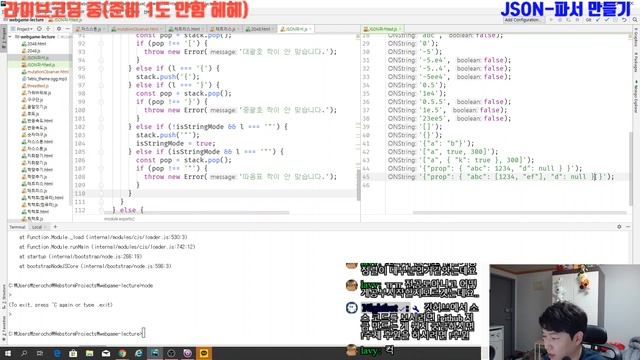
Task: Select Tetris_theme.ogg.mp3 file in tree
Action: pos(44,78)
